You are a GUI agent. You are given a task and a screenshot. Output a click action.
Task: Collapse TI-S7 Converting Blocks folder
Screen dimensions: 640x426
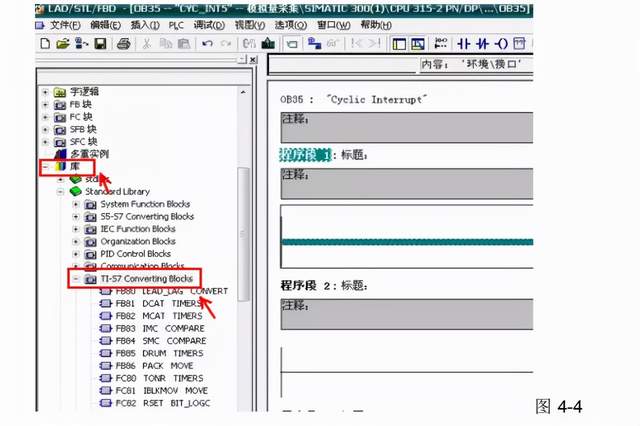76,279
